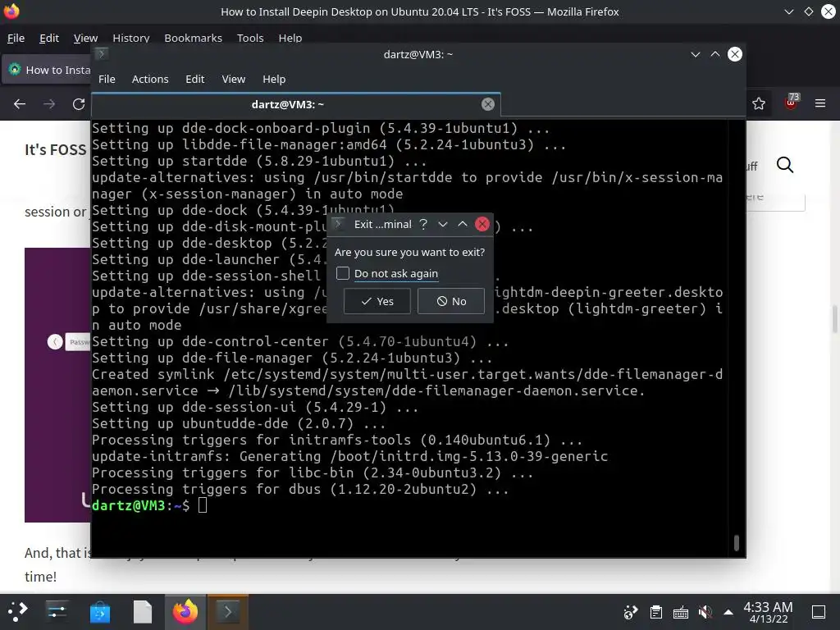Reload the Firefox page

(x=79, y=103)
